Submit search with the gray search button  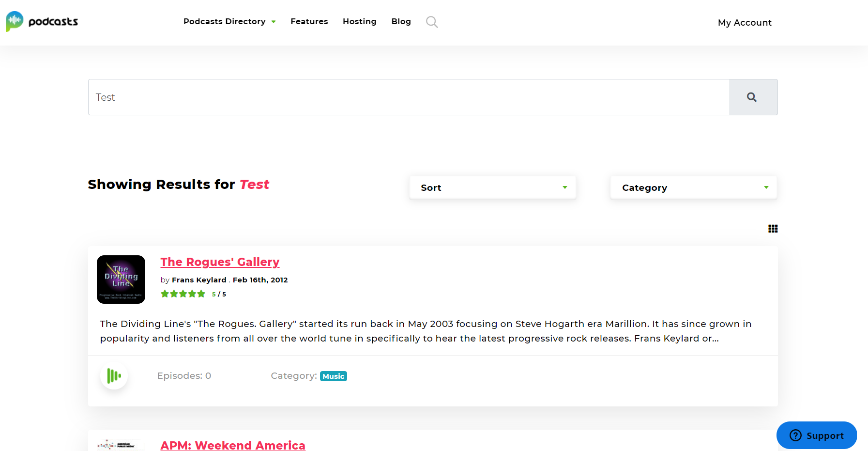click(753, 97)
